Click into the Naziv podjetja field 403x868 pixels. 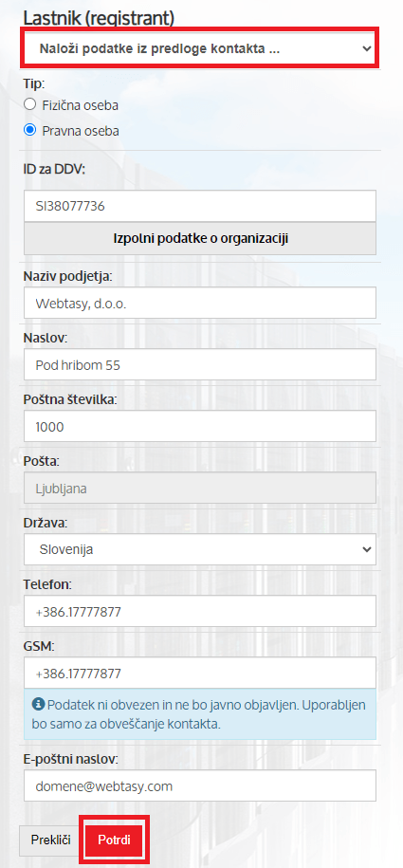pos(200,303)
